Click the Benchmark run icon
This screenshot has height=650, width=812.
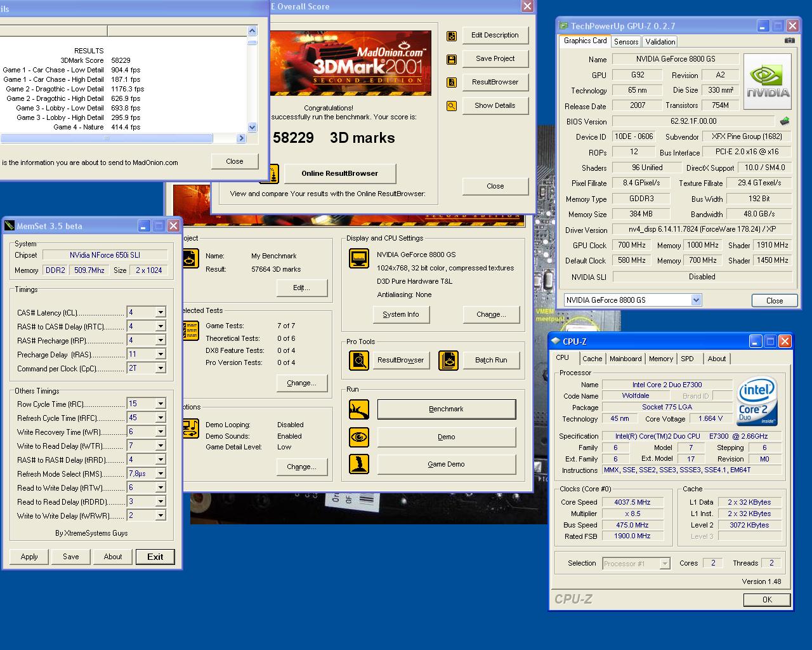point(359,409)
